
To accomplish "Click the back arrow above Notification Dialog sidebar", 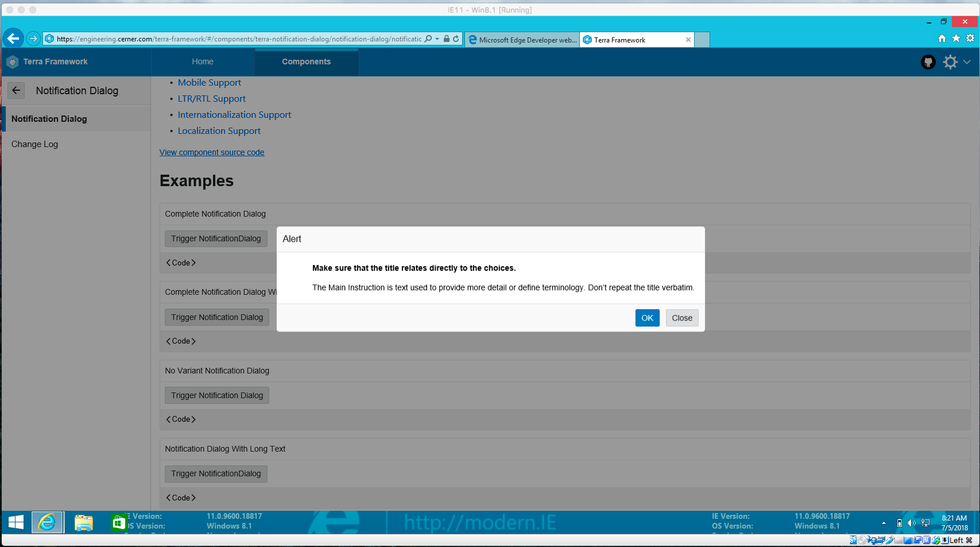I will pos(16,90).
